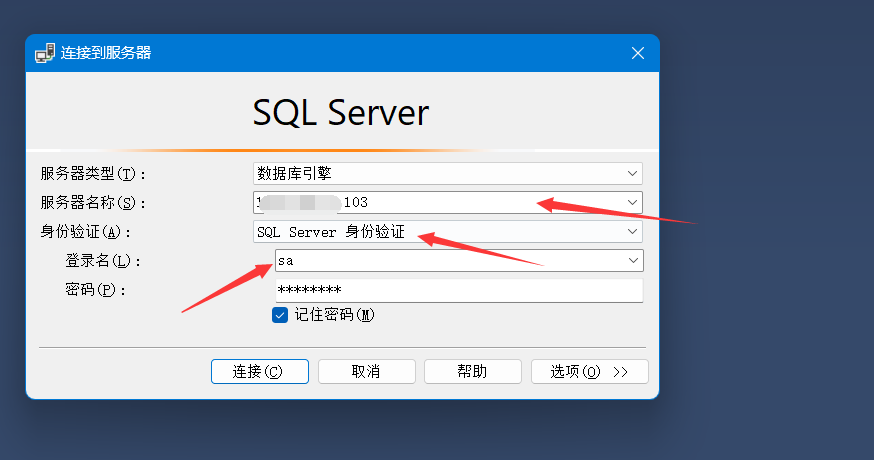Expand the 服务器类型 dropdown arrow
Screen dimensions: 874x460
tap(631, 173)
